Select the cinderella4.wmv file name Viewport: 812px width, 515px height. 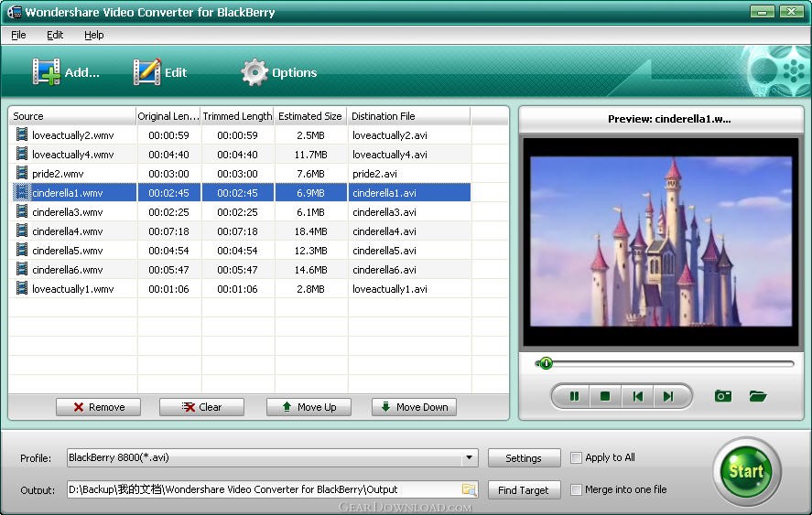click(68, 231)
